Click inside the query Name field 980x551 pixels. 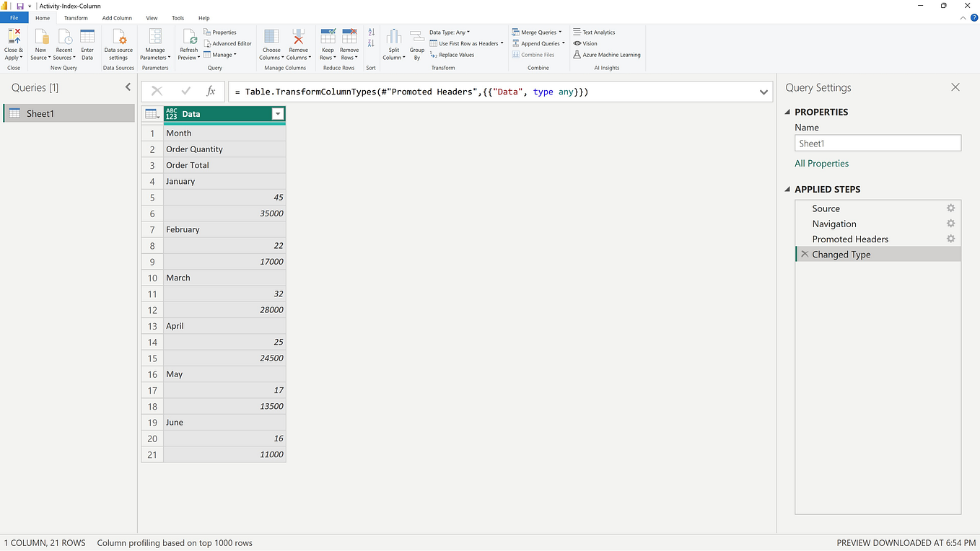[x=878, y=143]
